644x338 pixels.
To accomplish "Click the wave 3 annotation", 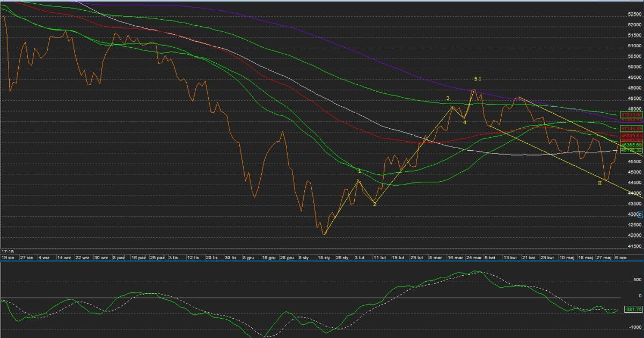I will point(448,99).
